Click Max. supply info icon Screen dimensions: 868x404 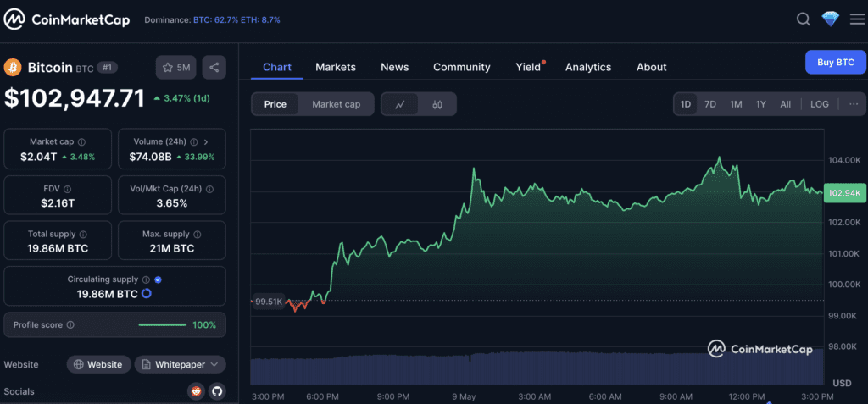(198, 234)
